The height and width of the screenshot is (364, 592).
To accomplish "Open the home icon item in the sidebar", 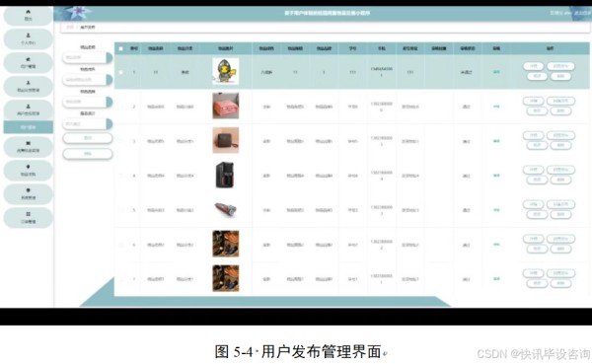I will click(x=28, y=16).
